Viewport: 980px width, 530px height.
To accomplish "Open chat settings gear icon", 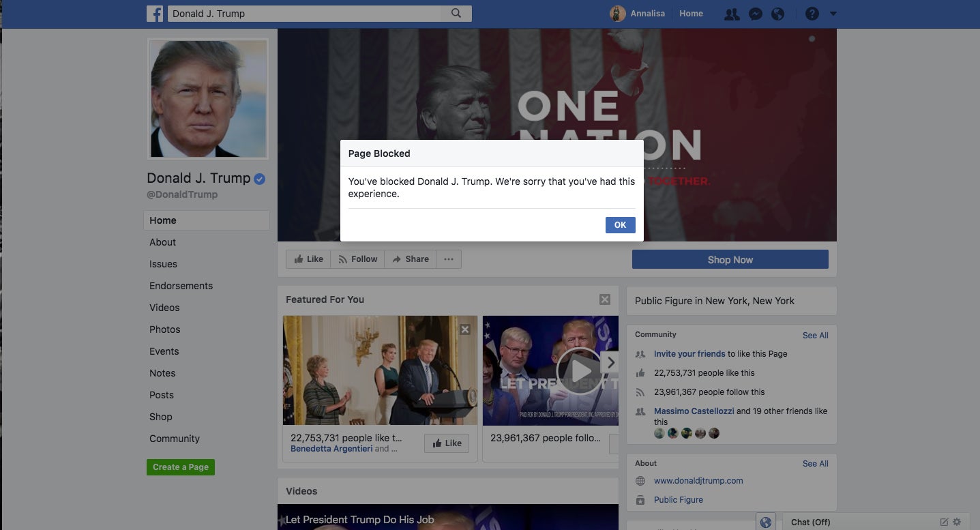I will pyautogui.click(x=956, y=522).
